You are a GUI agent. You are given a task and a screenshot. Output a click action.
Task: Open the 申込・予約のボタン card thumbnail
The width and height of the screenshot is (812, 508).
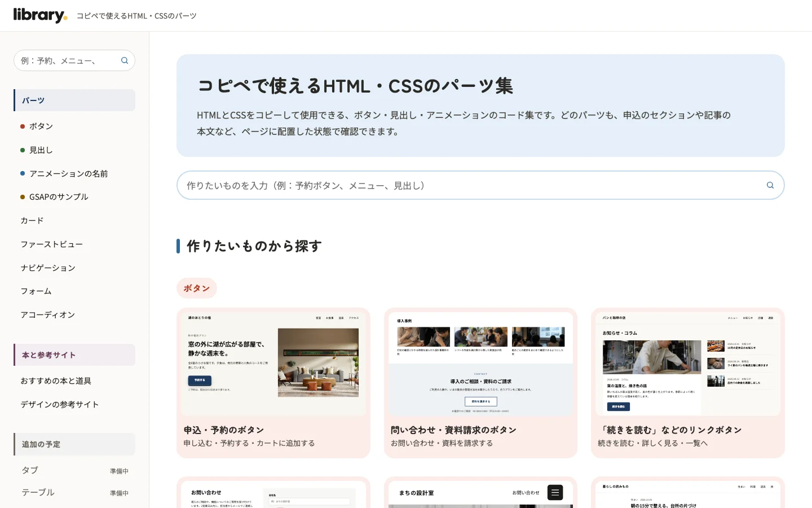click(273, 364)
